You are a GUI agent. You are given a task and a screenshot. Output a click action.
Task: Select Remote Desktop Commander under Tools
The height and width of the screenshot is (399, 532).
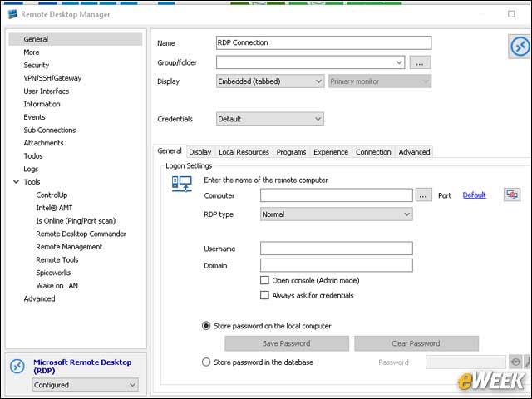click(81, 234)
